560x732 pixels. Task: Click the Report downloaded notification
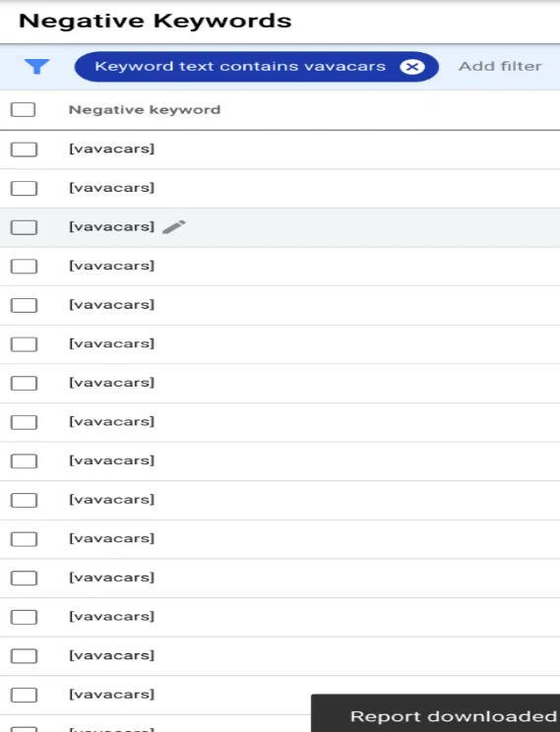pyautogui.click(x=435, y=713)
